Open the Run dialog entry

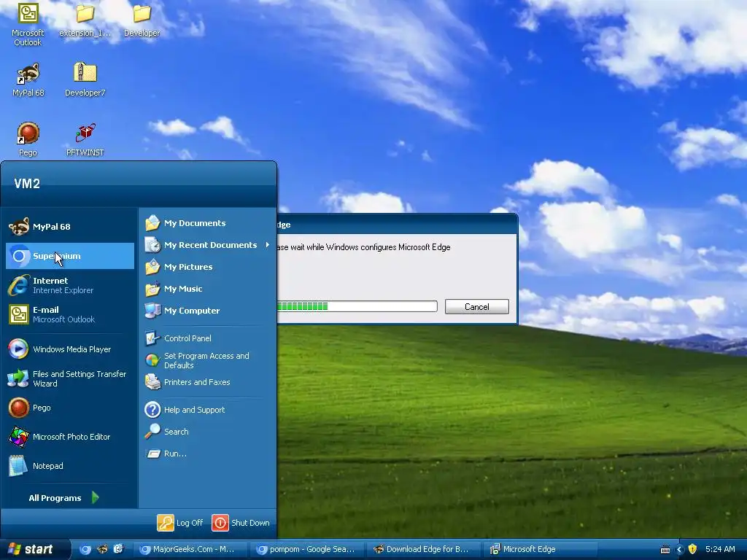pos(207,454)
